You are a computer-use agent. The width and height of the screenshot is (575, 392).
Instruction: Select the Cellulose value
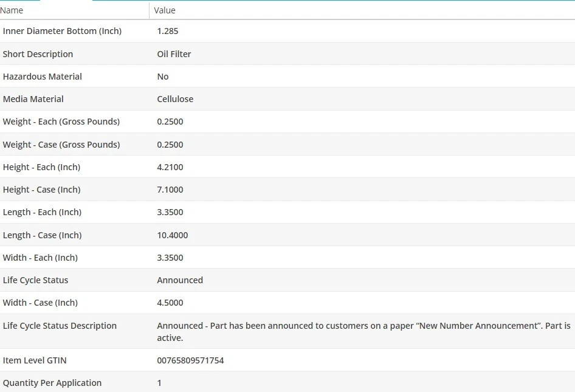tap(175, 99)
